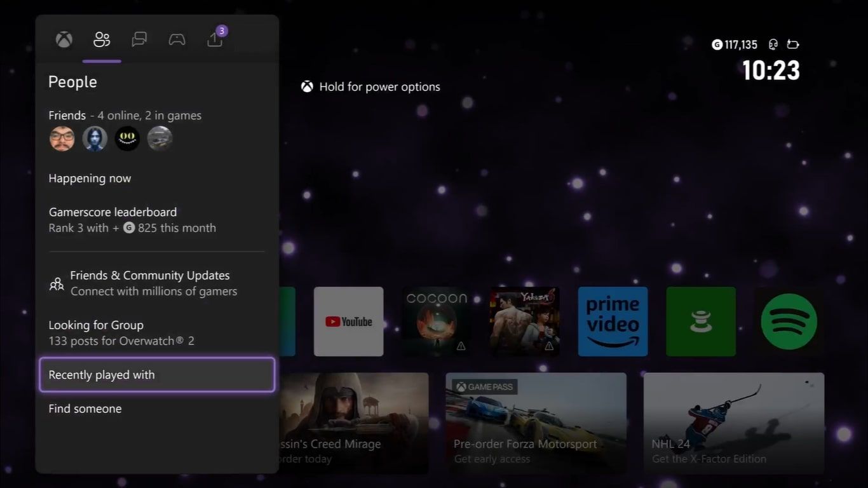Open the Spotify app tile

pyautogui.click(x=789, y=321)
